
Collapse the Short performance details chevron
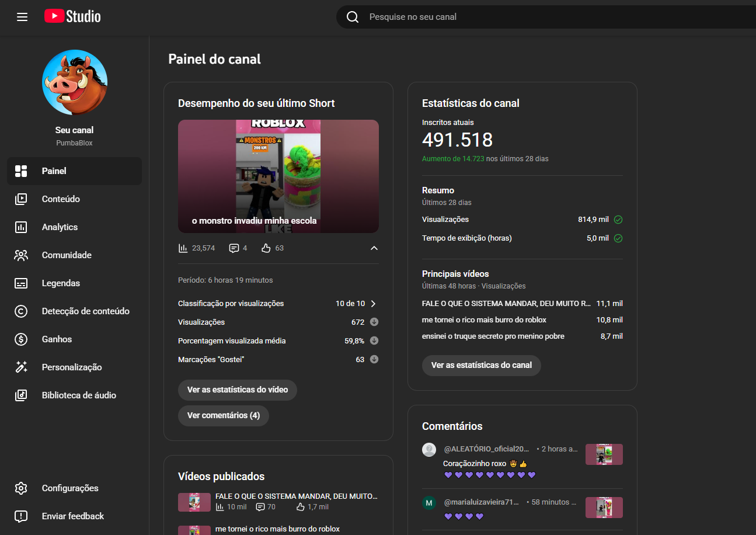pyautogui.click(x=374, y=248)
